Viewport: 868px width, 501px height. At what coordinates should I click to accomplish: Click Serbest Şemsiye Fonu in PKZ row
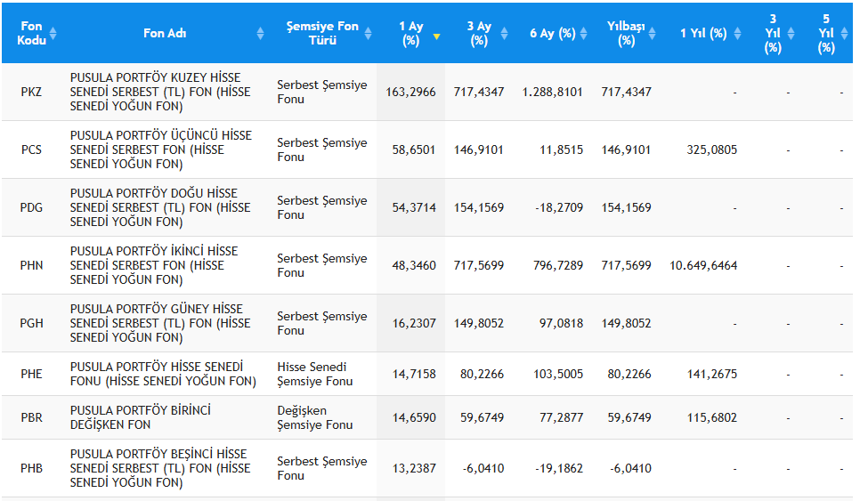point(321,92)
